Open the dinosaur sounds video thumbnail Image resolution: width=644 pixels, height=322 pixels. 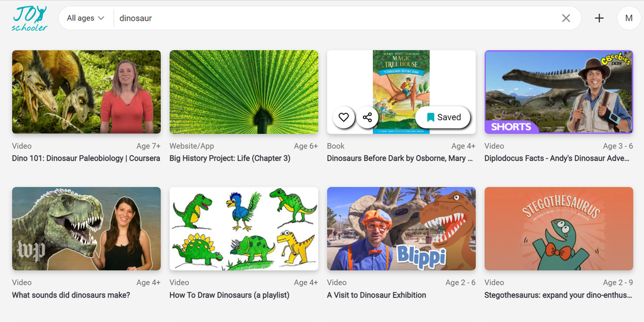click(x=86, y=228)
